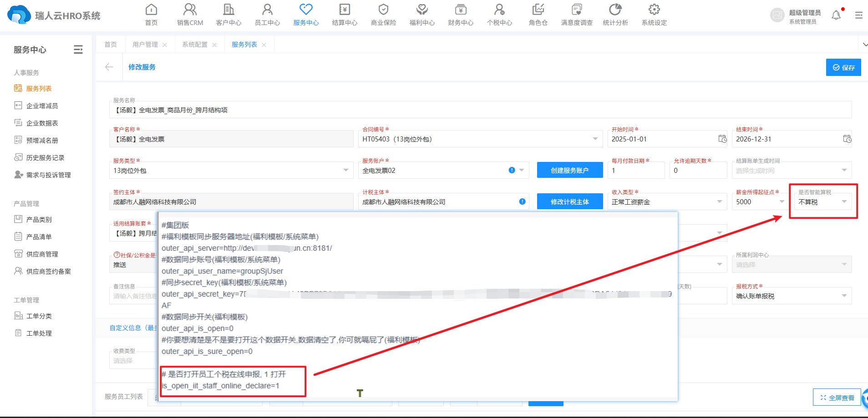
Task: Open 福利中心 module
Action: 422,15
